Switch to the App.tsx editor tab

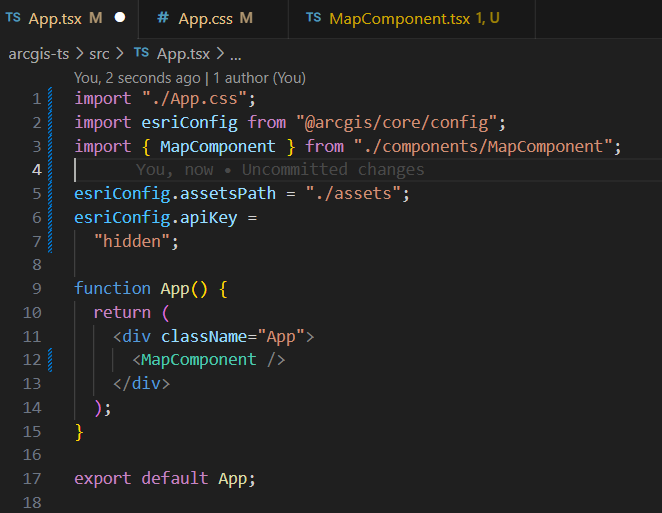coord(68,19)
